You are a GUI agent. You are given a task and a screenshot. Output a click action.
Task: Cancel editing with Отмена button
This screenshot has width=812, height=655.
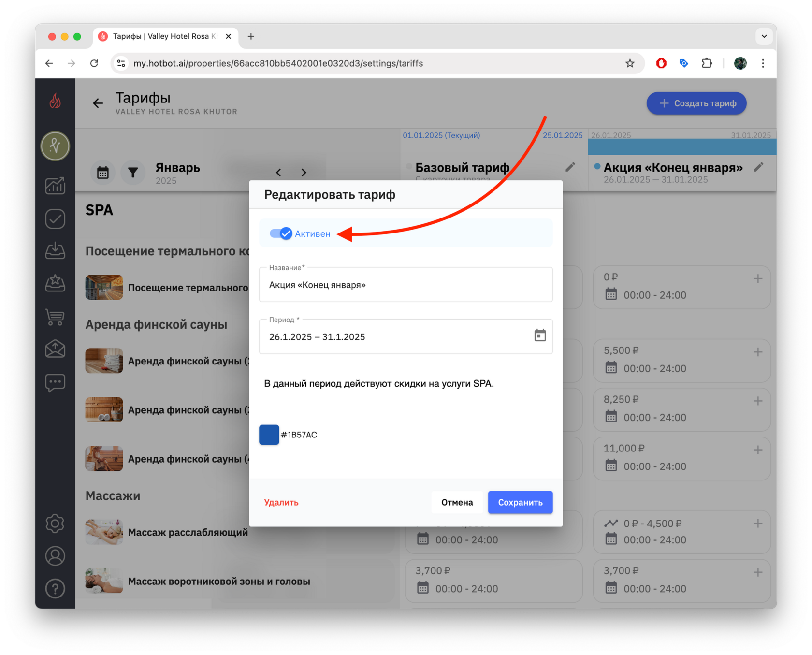[457, 502]
